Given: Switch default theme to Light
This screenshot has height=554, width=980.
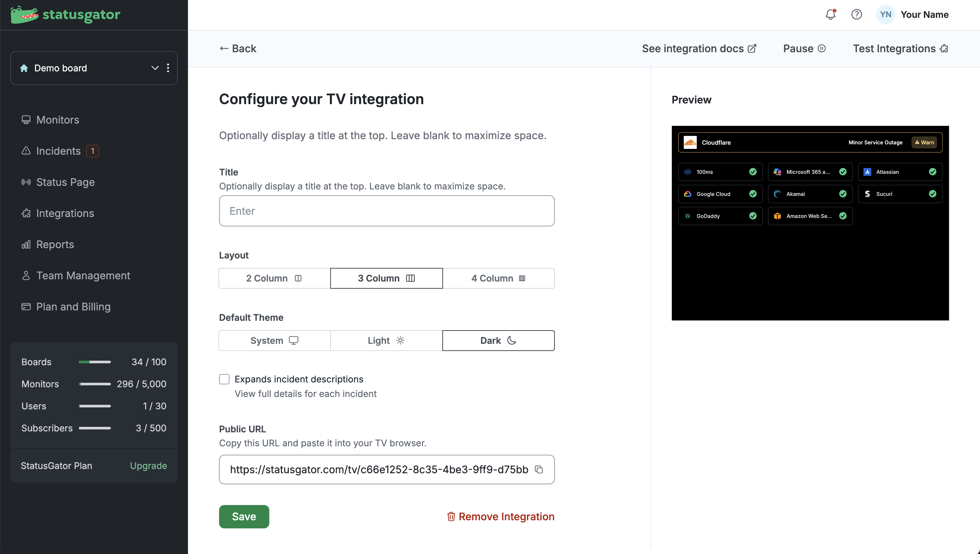Looking at the screenshot, I should pyautogui.click(x=386, y=341).
